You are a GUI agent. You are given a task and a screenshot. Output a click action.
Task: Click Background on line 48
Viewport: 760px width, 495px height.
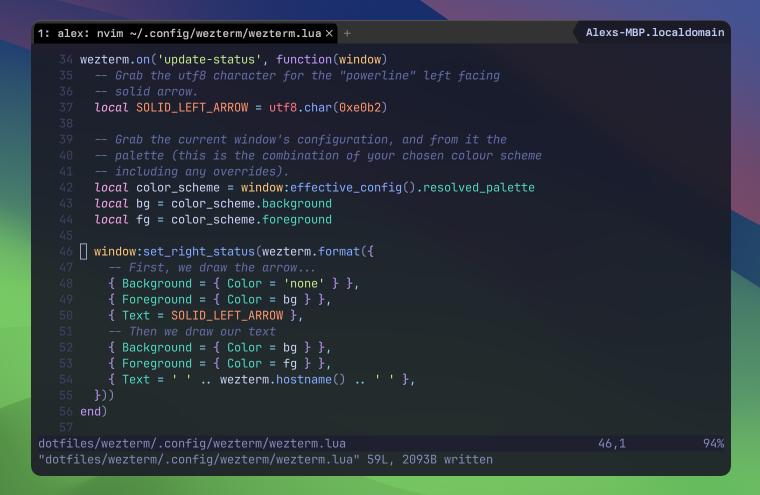point(157,284)
